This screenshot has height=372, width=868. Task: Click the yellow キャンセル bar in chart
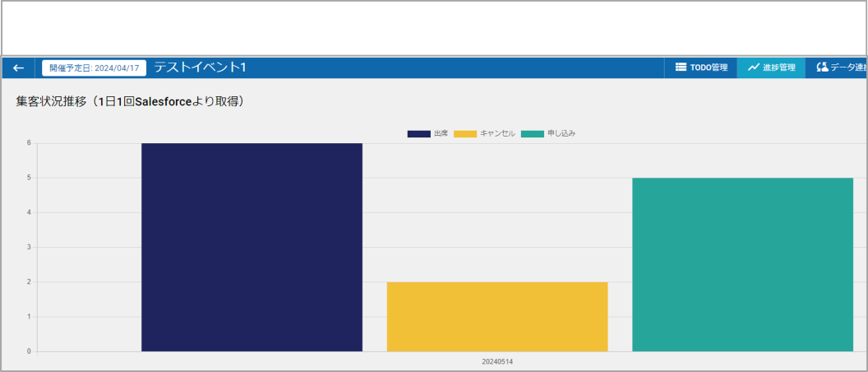coord(497,316)
